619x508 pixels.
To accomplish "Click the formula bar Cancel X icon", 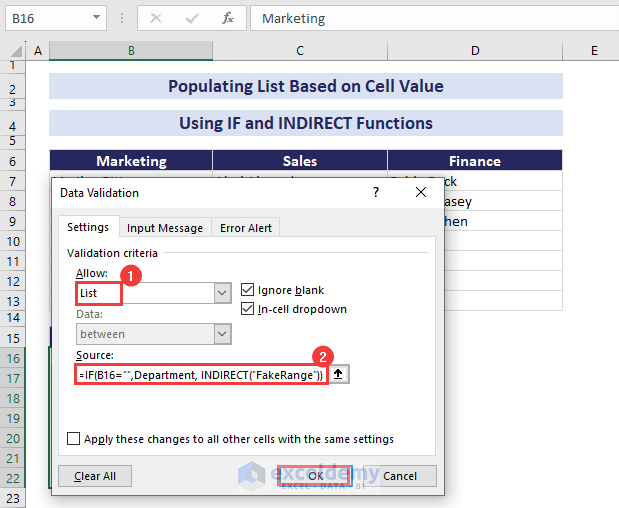I will 157,18.
